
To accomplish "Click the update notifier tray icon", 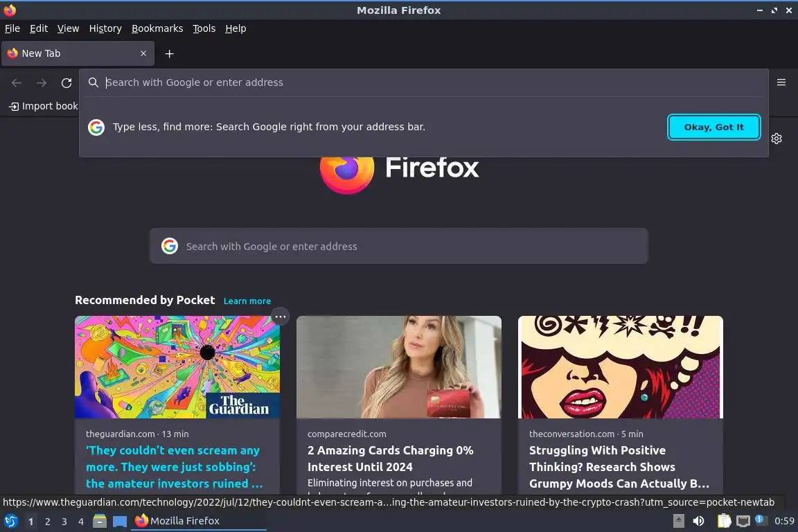I will (761, 520).
